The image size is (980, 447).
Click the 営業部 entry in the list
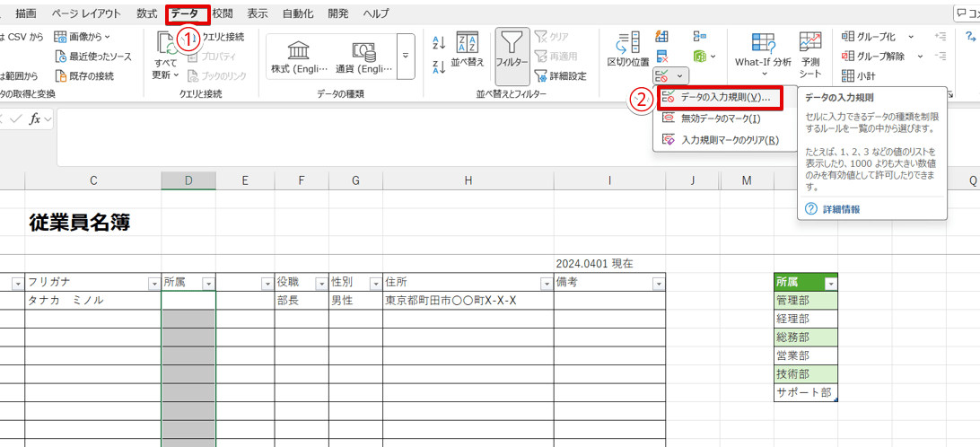point(805,355)
